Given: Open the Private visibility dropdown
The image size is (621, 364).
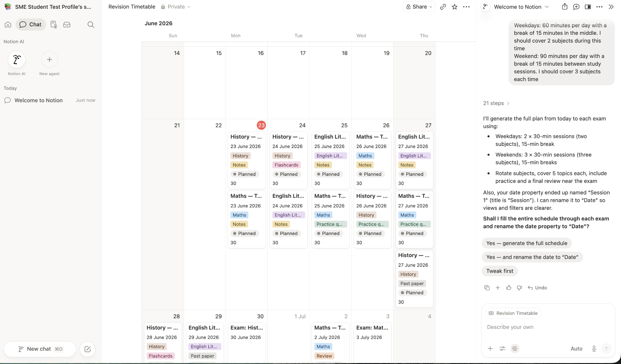Looking at the screenshot, I should tap(176, 7).
